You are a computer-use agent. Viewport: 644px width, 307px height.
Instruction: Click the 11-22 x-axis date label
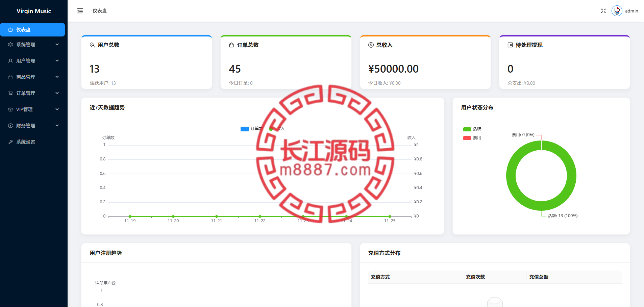click(260, 221)
